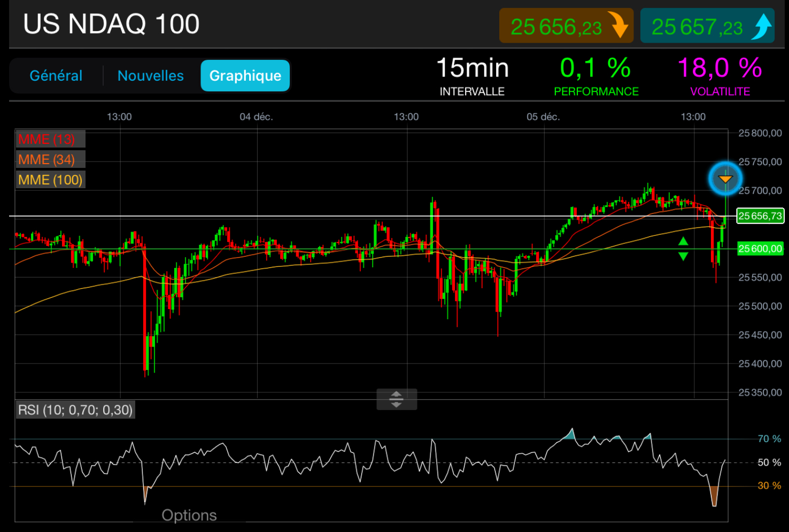Click the 25 800,00 price axis label
789x532 pixels.
click(760, 133)
